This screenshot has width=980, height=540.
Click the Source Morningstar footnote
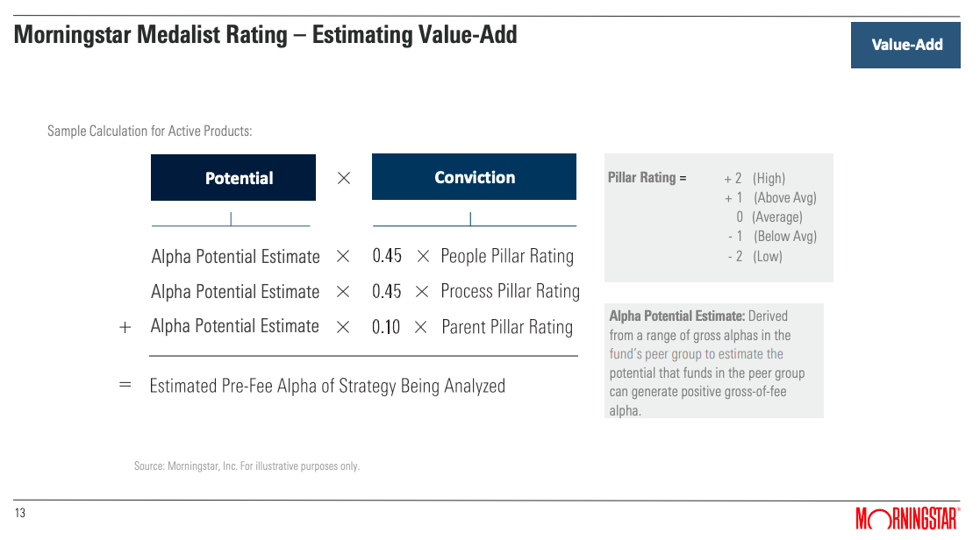click(x=247, y=466)
